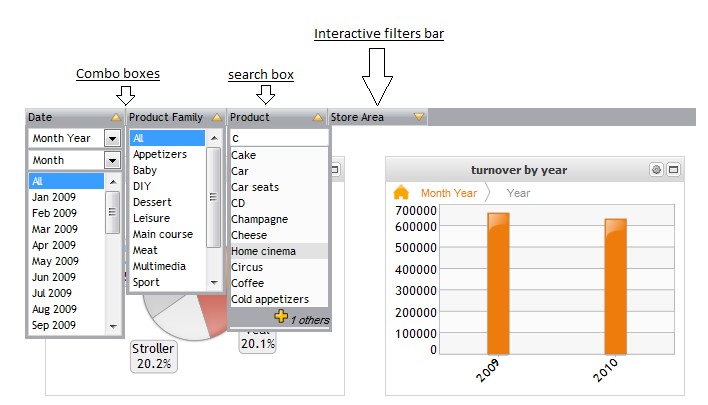
Task: Maximize the turnover by year chart panel
Action: pyautogui.click(x=673, y=170)
